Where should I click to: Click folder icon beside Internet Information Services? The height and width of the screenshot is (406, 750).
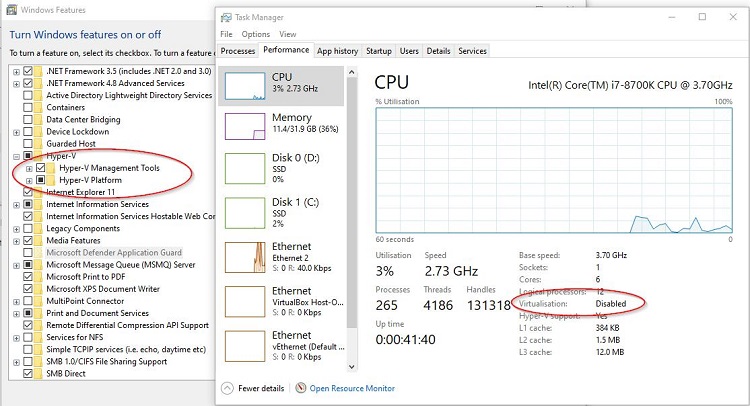(38, 204)
